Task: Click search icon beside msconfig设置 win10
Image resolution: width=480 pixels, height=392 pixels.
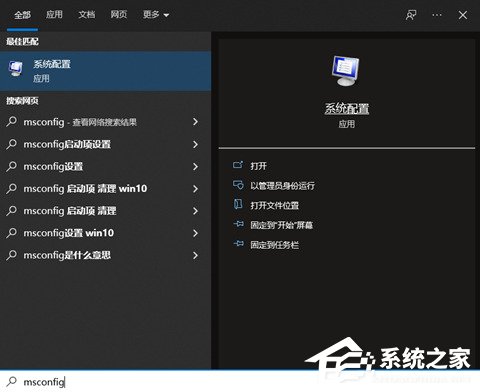Action: point(11,233)
